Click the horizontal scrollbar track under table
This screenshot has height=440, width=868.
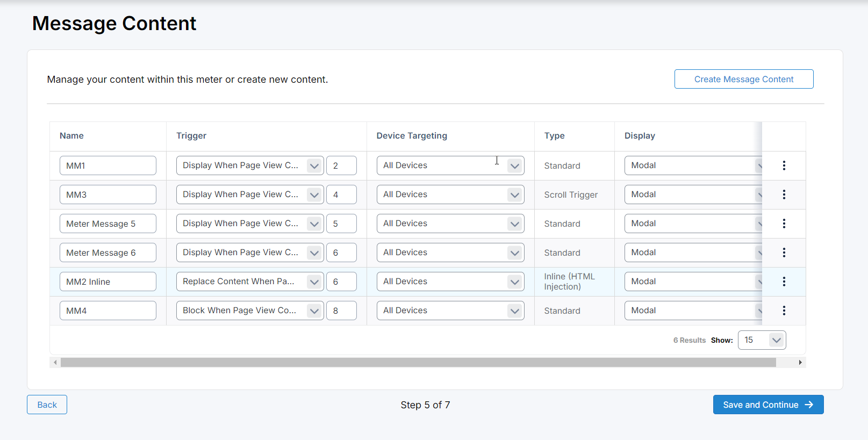pos(787,363)
